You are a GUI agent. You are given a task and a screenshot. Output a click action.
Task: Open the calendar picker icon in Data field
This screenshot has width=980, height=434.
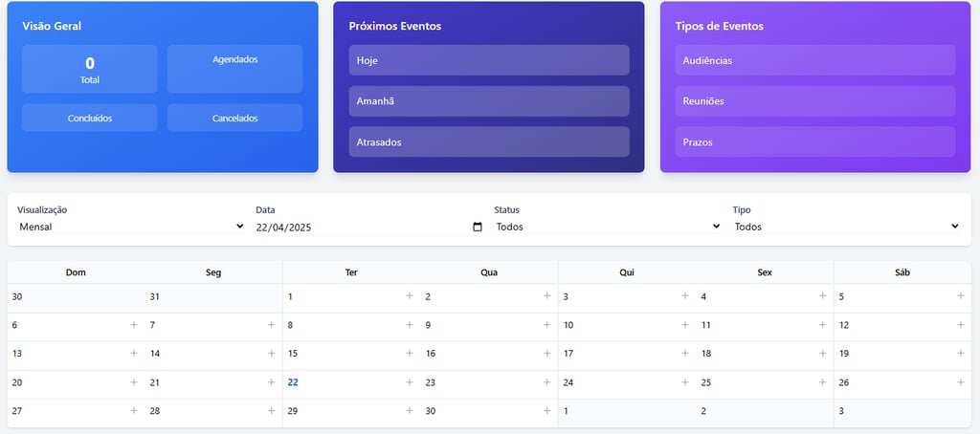(x=478, y=227)
